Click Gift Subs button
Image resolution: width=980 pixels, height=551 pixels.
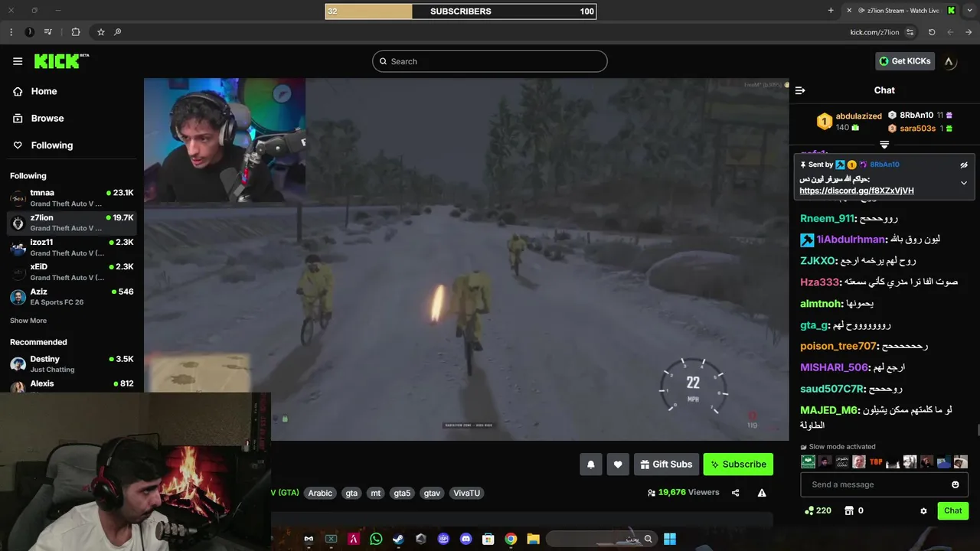pos(666,465)
